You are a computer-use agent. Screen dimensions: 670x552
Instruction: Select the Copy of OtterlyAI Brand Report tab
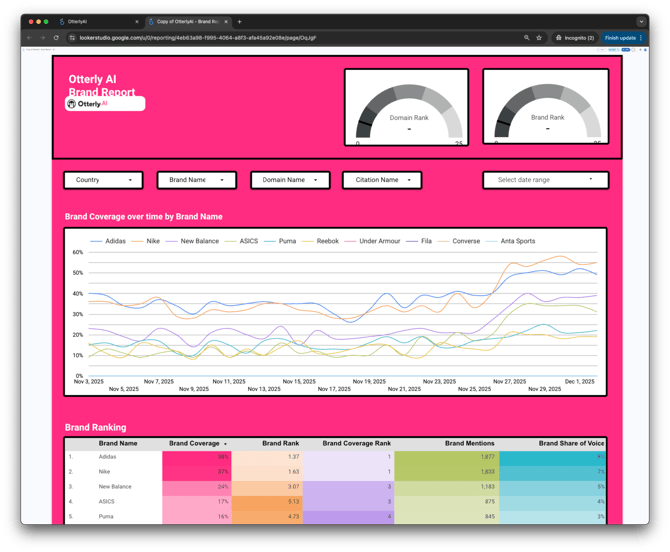pos(188,21)
